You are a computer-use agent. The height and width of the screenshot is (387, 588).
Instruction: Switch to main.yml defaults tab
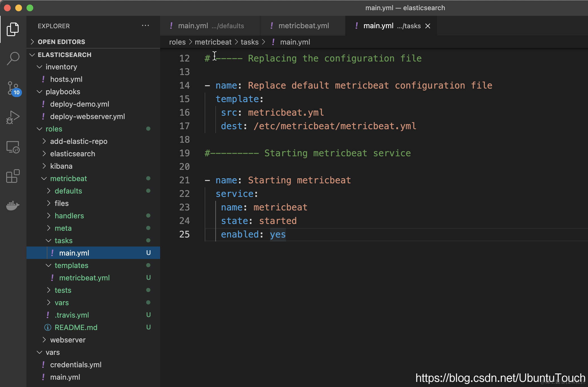coord(211,26)
